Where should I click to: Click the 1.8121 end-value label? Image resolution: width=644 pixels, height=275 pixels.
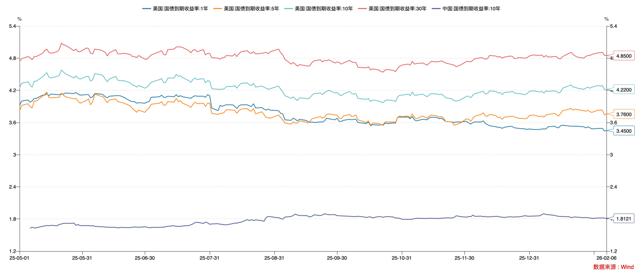[624, 219]
